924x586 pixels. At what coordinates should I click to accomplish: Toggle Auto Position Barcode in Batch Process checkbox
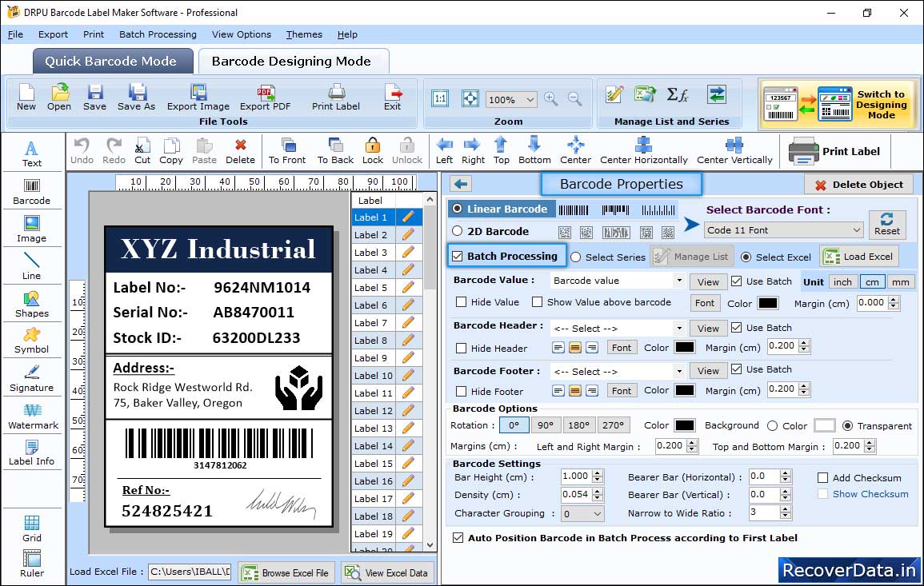458,538
